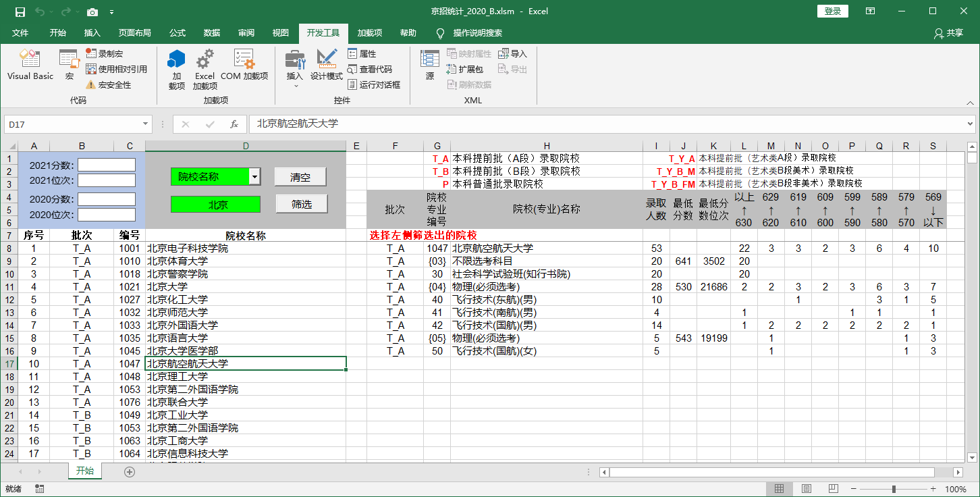Viewport: 980px width, 497px height.
Task: Switch to the 开始 sheet tab
Action: coord(85,471)
